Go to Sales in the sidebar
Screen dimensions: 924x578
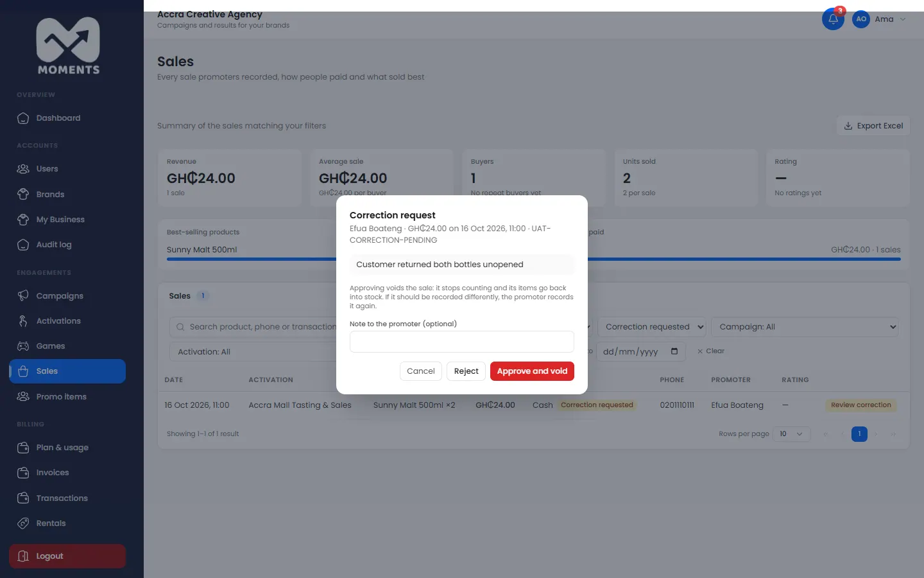(67, 371)
